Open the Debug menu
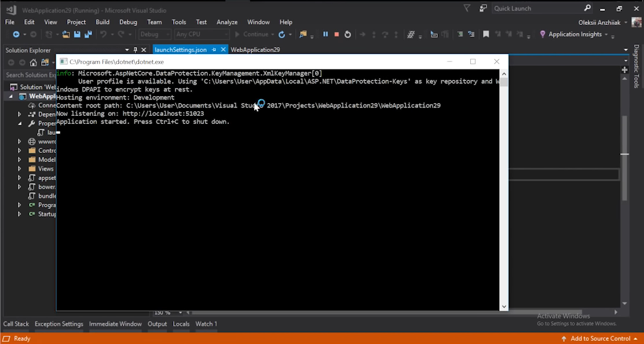This screenshot has height=344, width=644. click(128, 22)
